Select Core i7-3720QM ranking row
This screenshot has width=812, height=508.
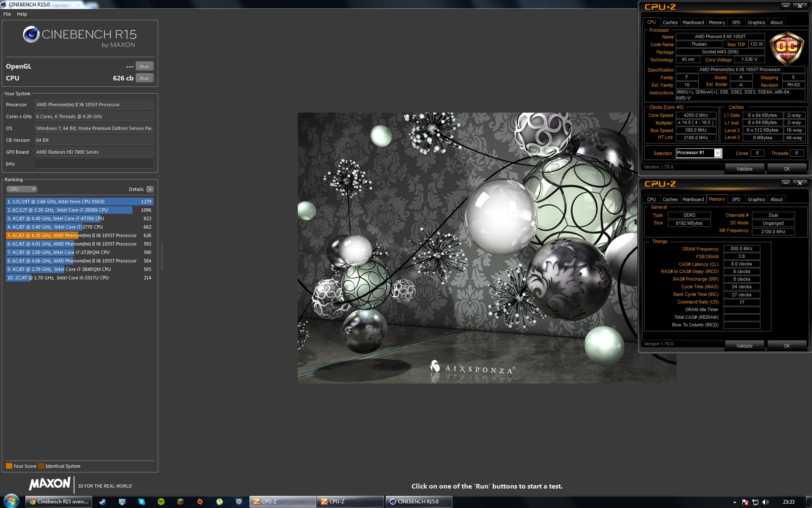(x=80, y=252)
